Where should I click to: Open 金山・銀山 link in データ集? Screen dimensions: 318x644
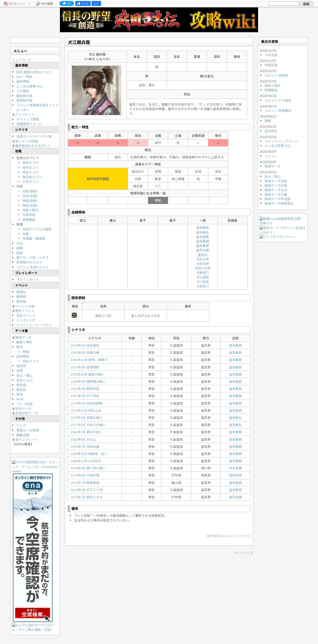[24, 375]
